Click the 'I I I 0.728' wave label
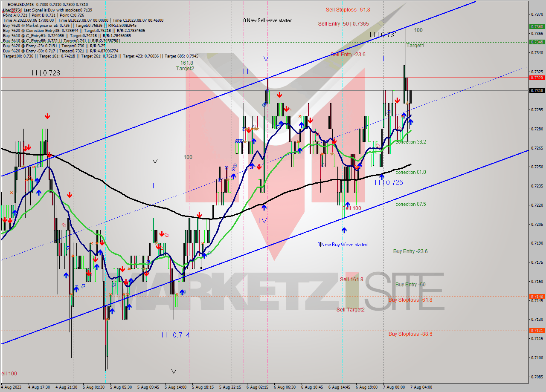The width and height of the screenshot is (546, 392). click(46, 73)
